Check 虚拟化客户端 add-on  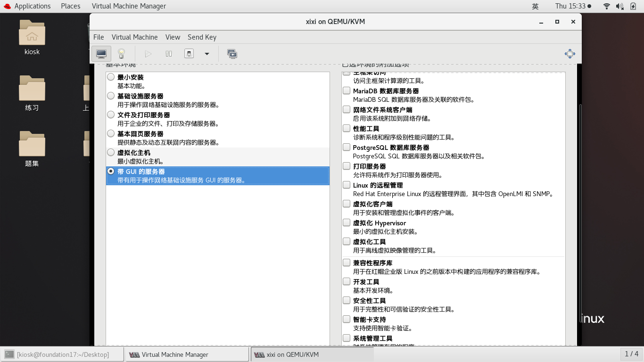tap(347, 204)
